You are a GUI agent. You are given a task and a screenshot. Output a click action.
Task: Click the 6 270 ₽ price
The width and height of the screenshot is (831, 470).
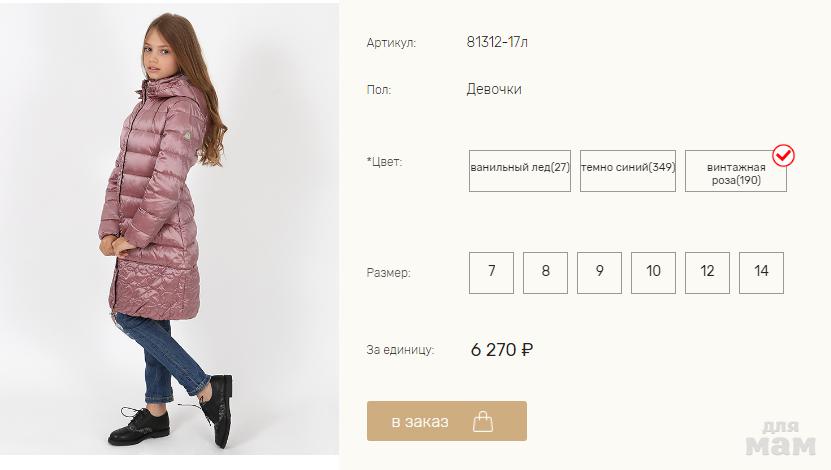[x=501, y=350]
